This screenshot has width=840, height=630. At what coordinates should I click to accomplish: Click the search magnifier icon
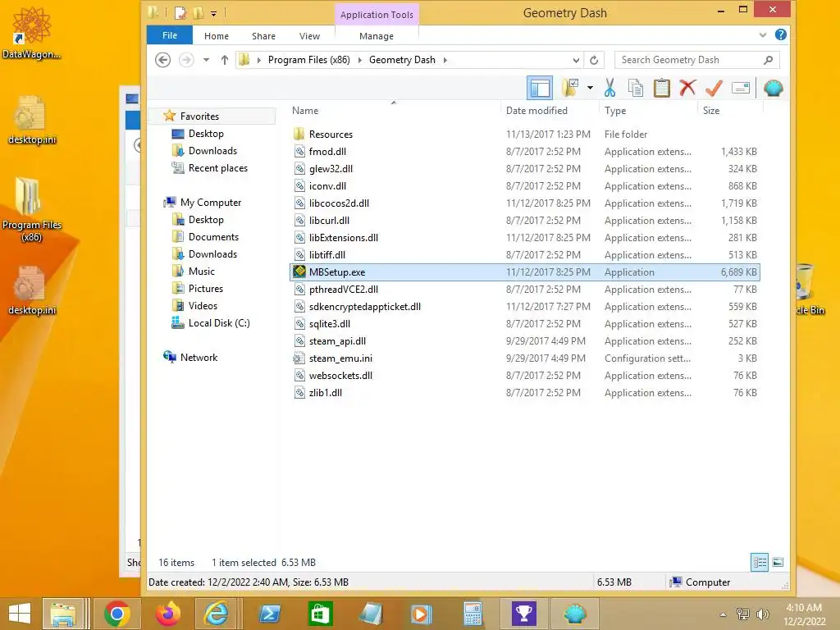(768, 60)
